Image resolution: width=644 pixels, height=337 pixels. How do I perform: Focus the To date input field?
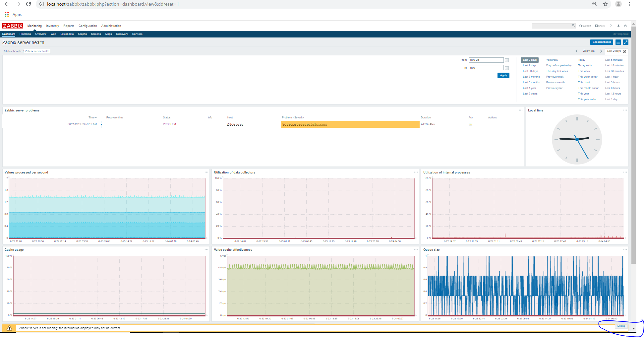(486, 68)
